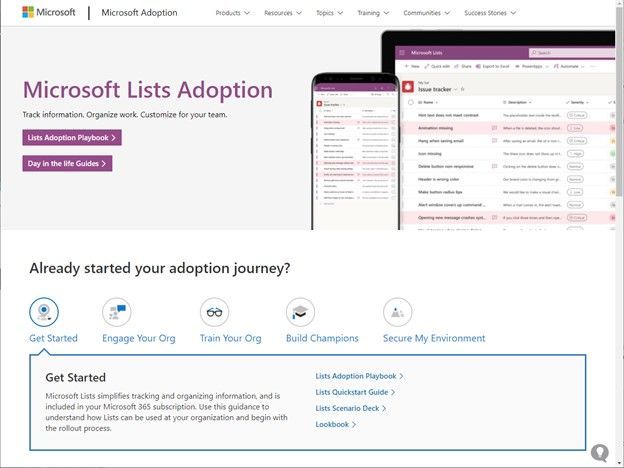The image size is (624, 468).
Task: Expand the Training menu
Action: [373, 13]
